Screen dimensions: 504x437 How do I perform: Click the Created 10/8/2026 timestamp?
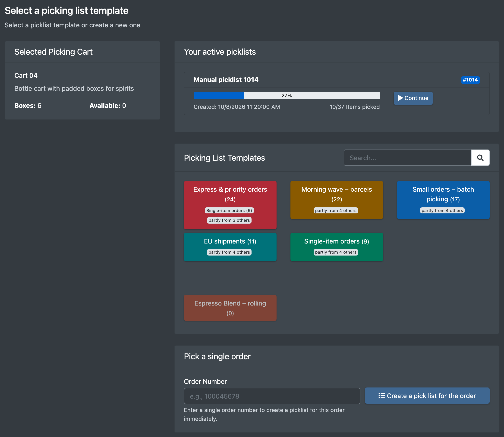tap(236, 107)
